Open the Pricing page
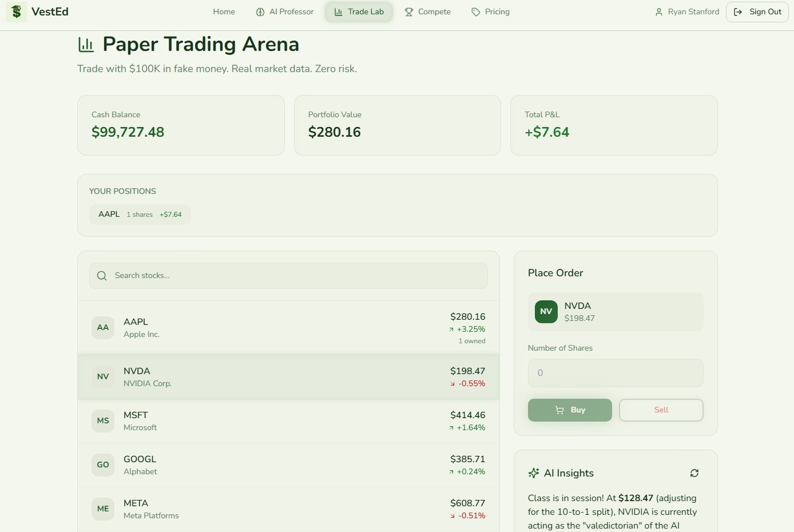 click(491, 12)
